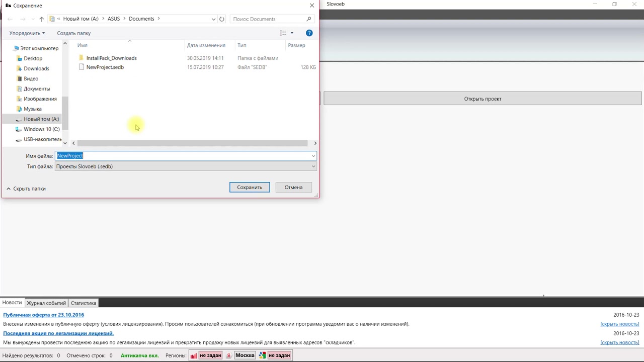
Task: Expand the address bar path history
Action: coord(214,19)
